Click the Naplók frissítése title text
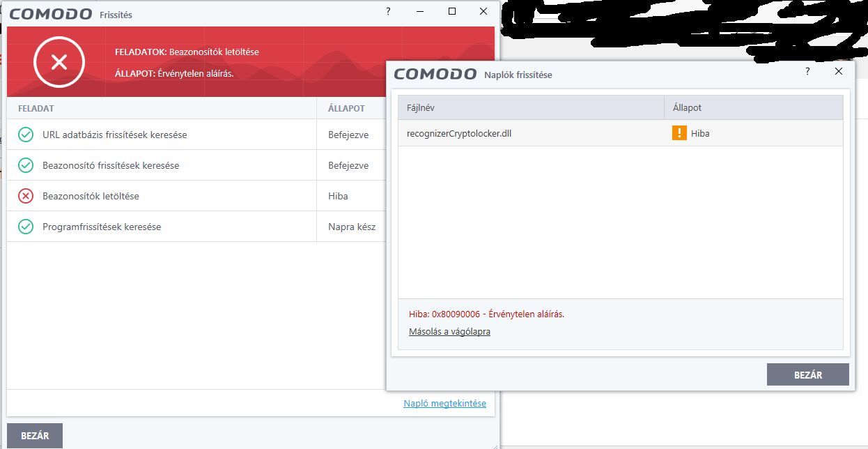This screenshot has width=868, height=449. (x=518, y=75)
